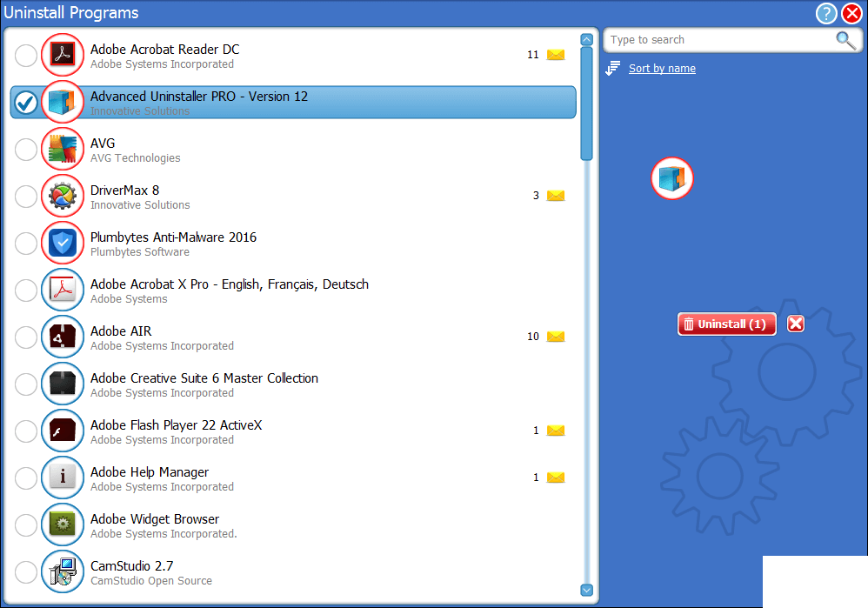Click the Adobe Creative Suite 6 icon
Image resolution: width=868 pixels, height=608 pixels.
[63, 384]
